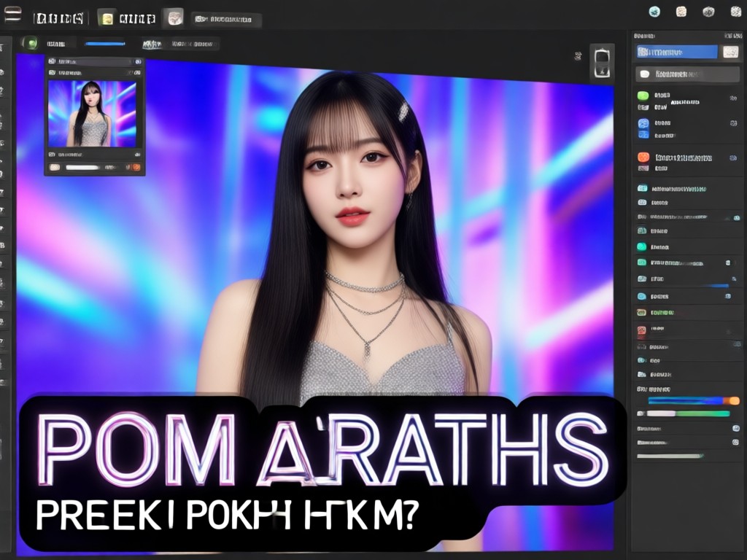The height and width of the screenshot is (560, 747).
Task: Click the white pill slider in the preview panel
Action: (x=82, y=168)
